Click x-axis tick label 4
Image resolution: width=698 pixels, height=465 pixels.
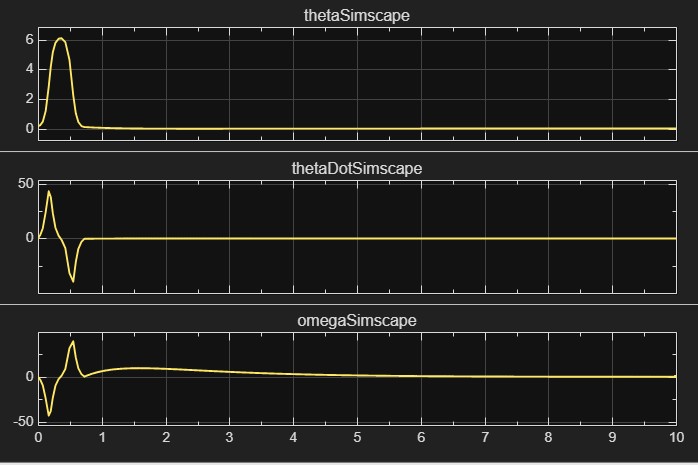pyautogui.click(x=293, y=437)
